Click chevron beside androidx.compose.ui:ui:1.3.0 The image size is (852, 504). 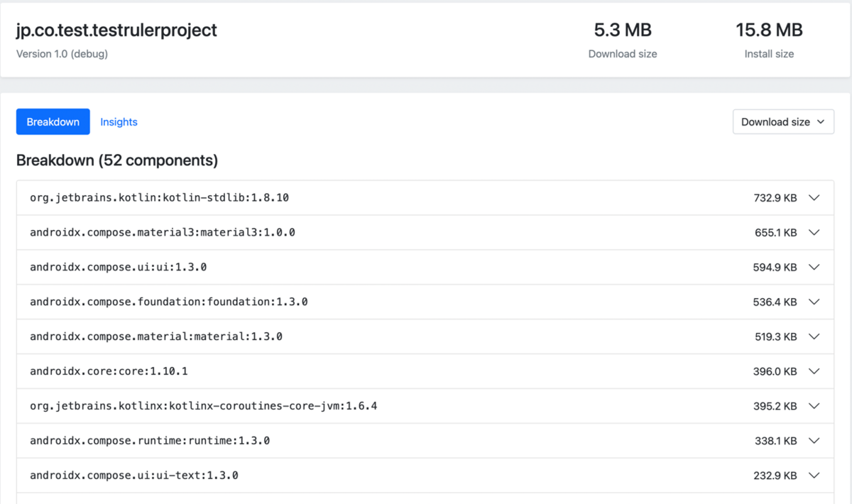click(x=814, y=267)
